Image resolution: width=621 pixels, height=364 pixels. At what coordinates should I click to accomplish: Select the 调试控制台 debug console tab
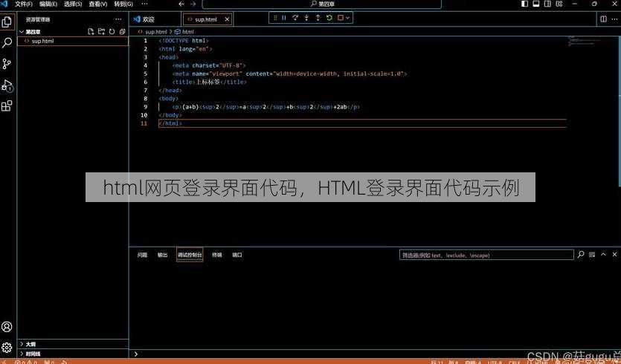click(x=190, y=256)
